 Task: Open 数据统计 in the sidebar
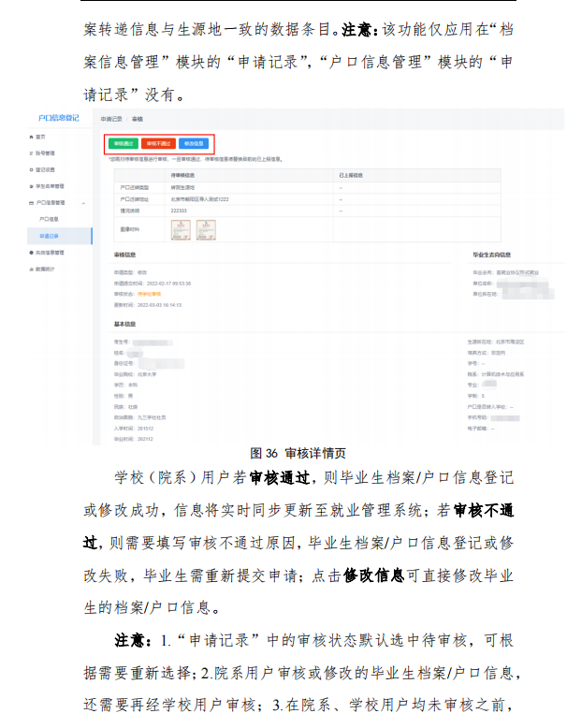click(45, 269)
